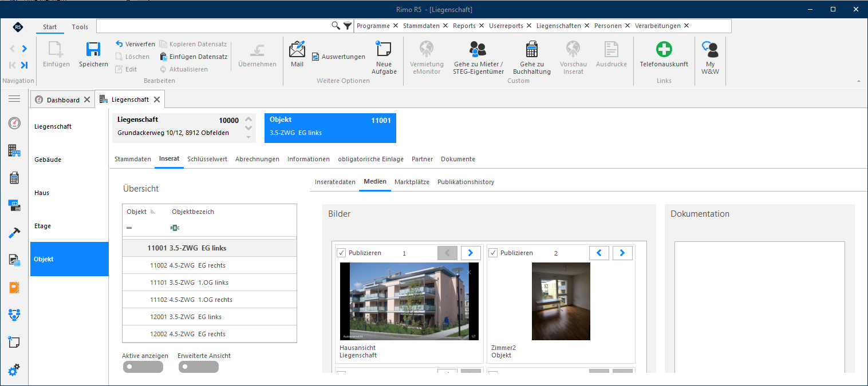Open orange document icon in sidebar
868x386 pixels.
tap(14, 288)
